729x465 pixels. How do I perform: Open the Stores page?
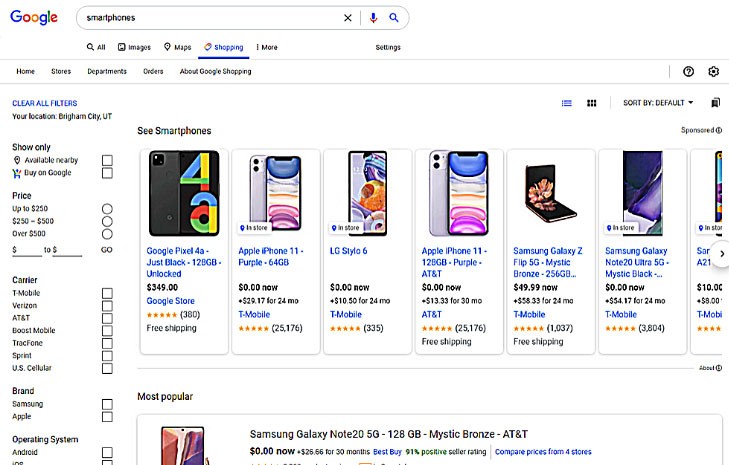61,71
